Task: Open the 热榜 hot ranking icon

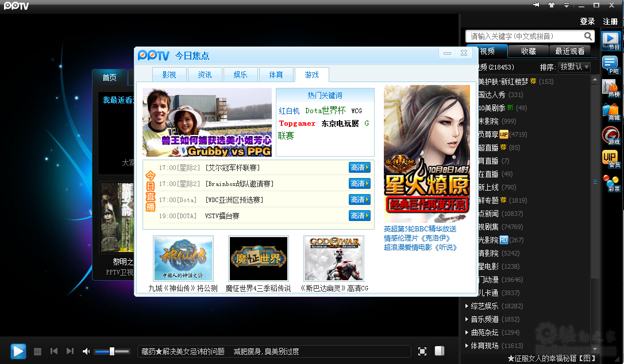Action: [611, 88]
